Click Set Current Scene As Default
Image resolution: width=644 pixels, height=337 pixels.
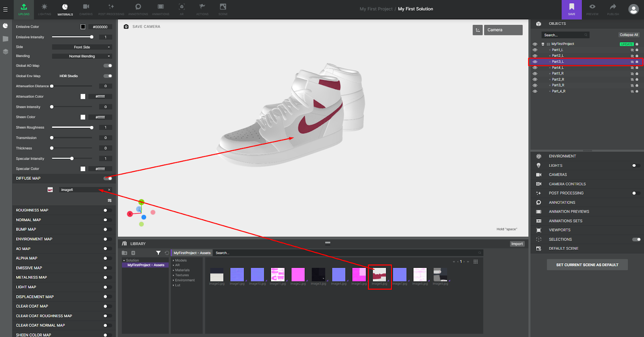pyautogui.click(x=587, y=265)
